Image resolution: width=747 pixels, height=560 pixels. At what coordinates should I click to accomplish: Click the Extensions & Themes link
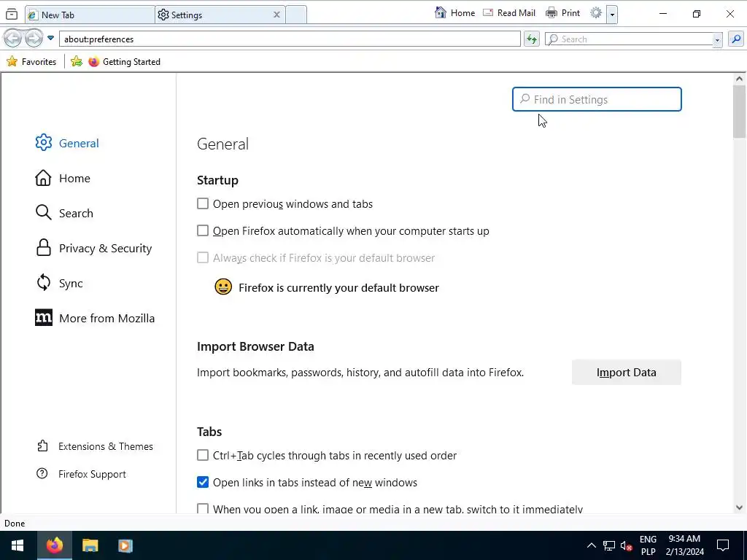pyautogui.click(x=95, y=446)
